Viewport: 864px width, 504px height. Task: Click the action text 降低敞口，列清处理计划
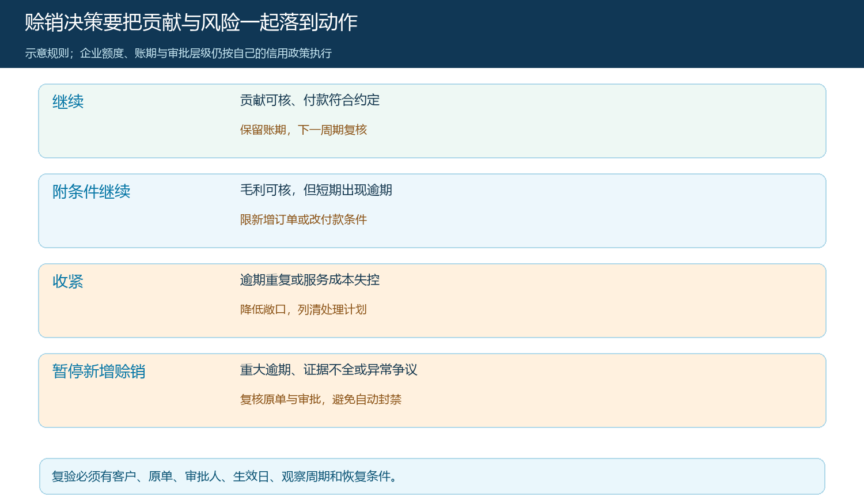tap(304, 310)
